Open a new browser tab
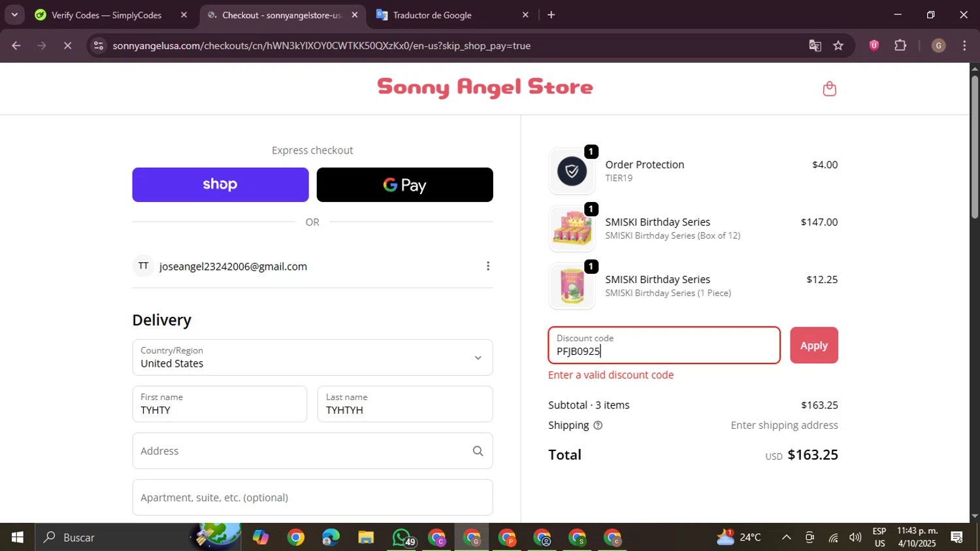Image resolution: width=980 pixels, height=551 pixels. pos(551,14)
